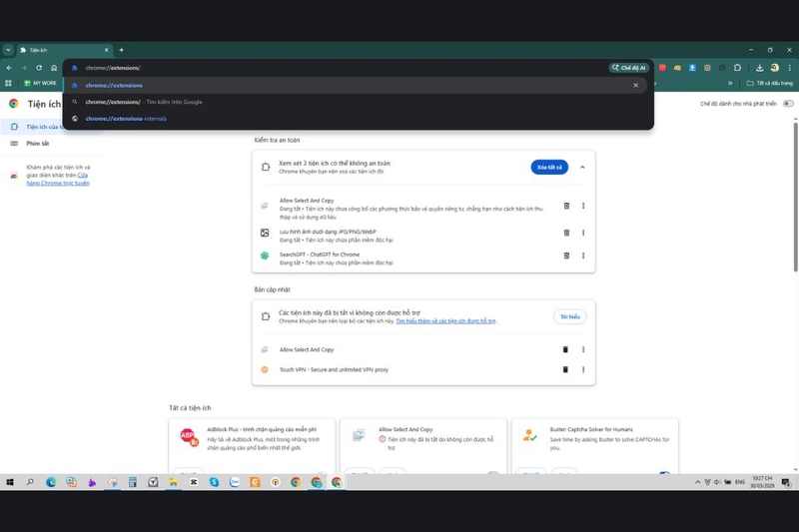Open the browser home page

[x=54, y=68]
